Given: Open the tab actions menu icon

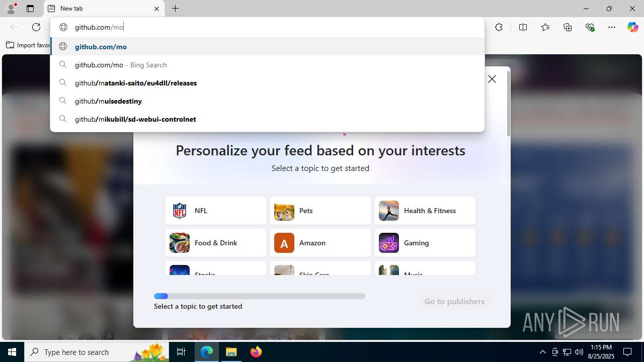Looking at the screenshot, I should (x=30, y=9).
